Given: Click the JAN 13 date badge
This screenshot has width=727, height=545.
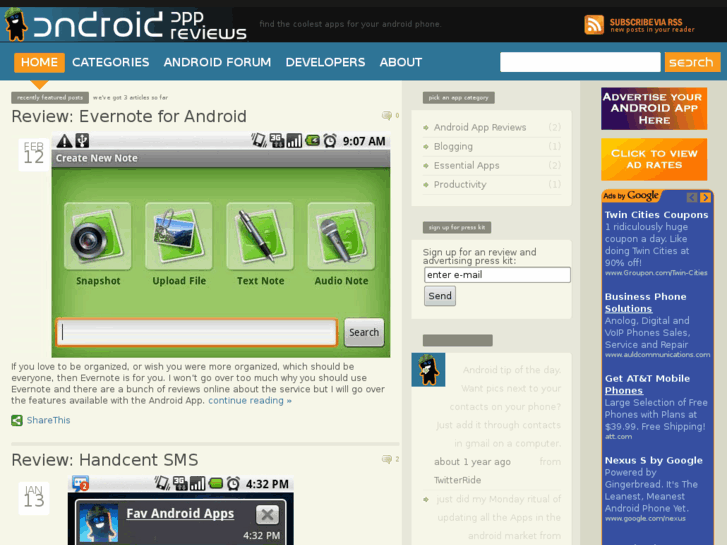Looking at the screenshot, I should 33,498.
